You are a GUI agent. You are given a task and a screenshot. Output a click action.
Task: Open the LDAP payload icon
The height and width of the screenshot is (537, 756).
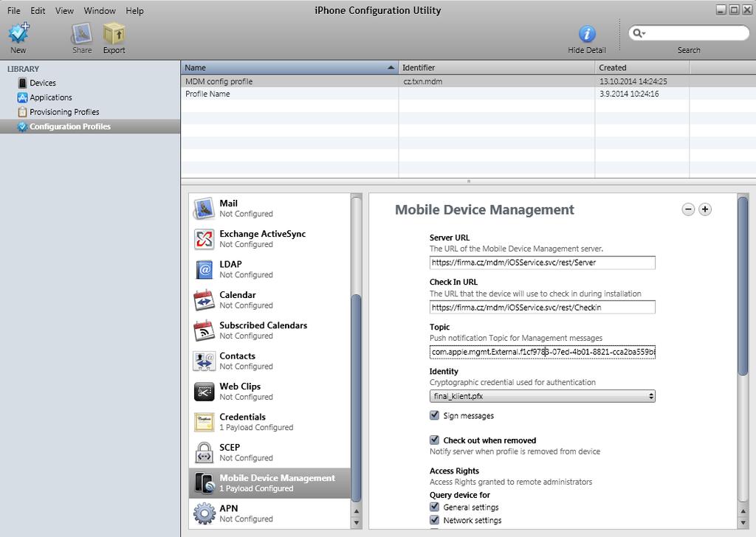204,269
